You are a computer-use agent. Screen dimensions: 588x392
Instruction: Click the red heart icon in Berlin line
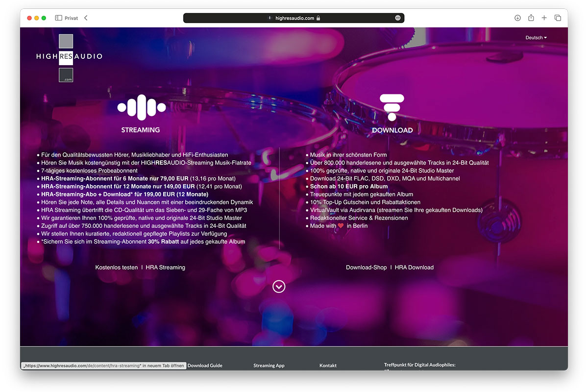coord(341,226)
